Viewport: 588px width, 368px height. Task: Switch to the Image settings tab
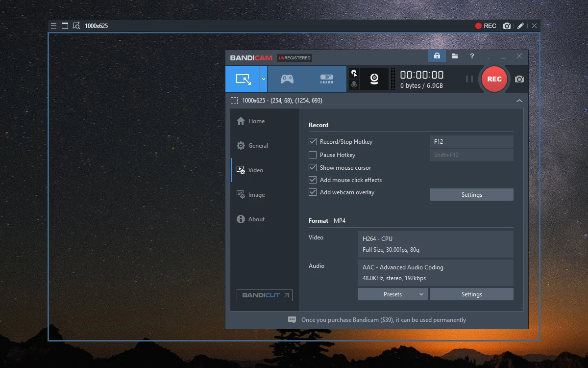[x=255, y=194]
